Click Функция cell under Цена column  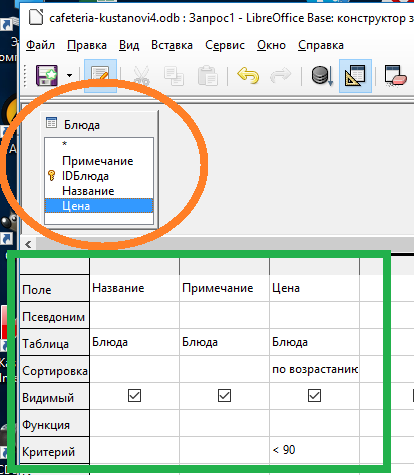pos(314,423)
